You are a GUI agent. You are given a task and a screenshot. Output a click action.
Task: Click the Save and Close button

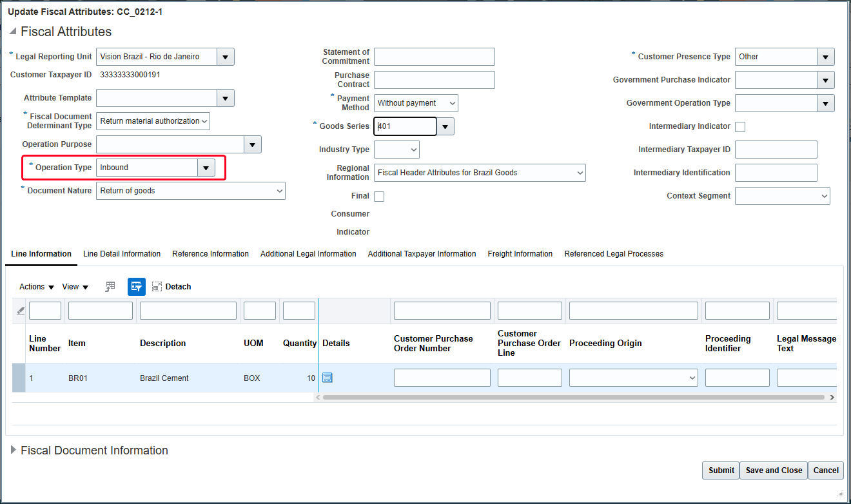(x=773, y=470)
